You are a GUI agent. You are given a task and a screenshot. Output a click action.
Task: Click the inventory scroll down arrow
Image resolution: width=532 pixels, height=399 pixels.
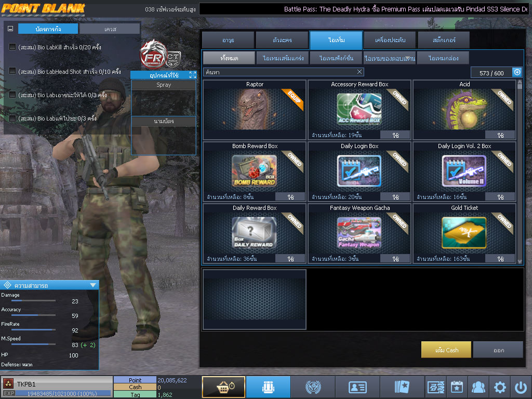pos(520,261)
